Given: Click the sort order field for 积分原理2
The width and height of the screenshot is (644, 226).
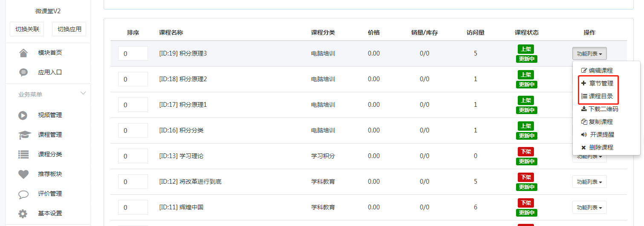Looking at the screenshot, I should tap(133, 79).
